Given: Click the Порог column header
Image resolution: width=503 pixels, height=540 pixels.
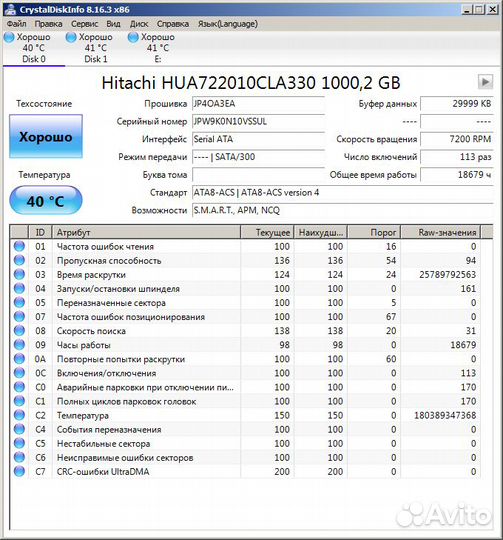Looking at the screenshot, I should [x=375, y=232].
